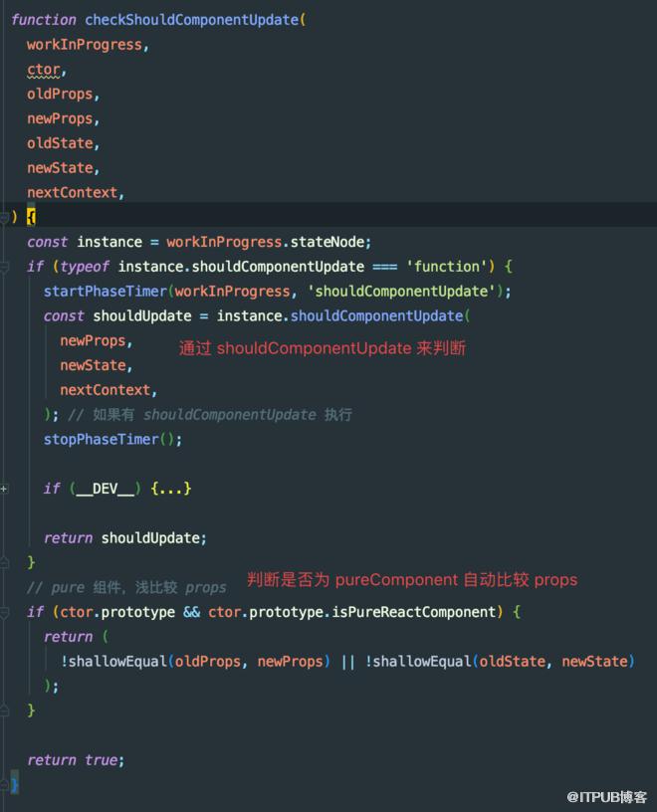Click the stopPhaseTimer call

(x=101, y=439)
